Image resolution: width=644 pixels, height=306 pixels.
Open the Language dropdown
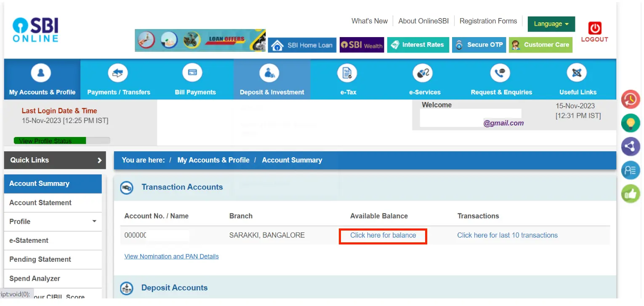551,24
